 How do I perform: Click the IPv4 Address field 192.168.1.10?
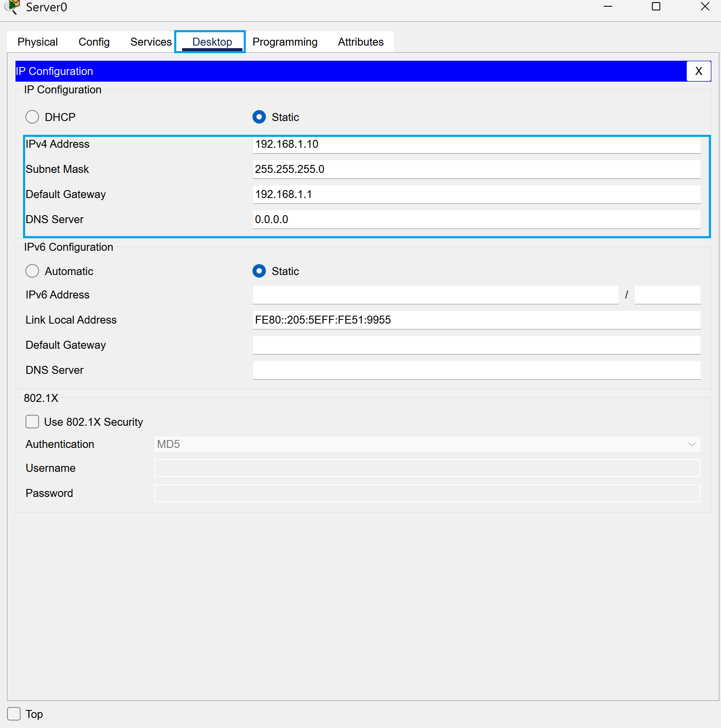click(x=476, y=144)
